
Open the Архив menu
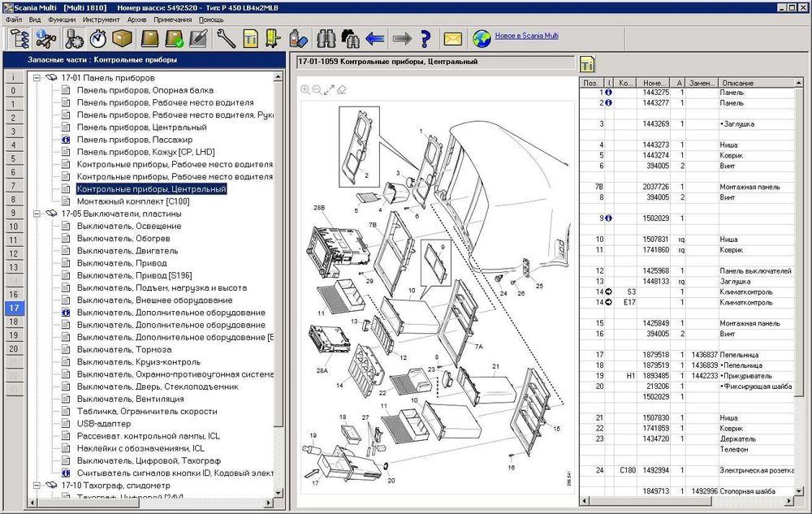pyautogui.click(x=137, y=19)
